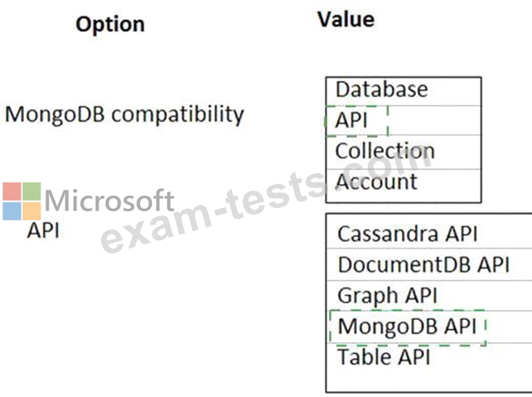
Task: Select Database in the MongoDB compatibility list
Action: [x=403, y=90]
